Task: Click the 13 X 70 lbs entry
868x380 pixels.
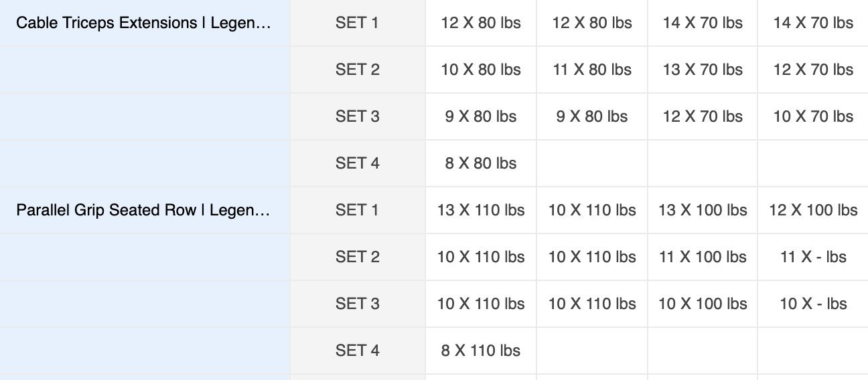Action: tap(703, 70)
